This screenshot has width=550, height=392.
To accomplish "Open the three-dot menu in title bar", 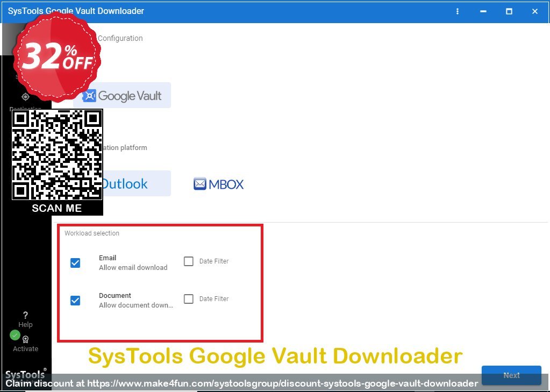I will 457,11.
